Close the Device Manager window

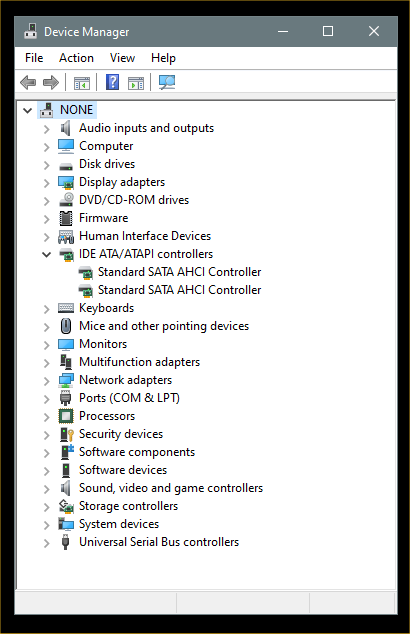click(x=374, y=31)
